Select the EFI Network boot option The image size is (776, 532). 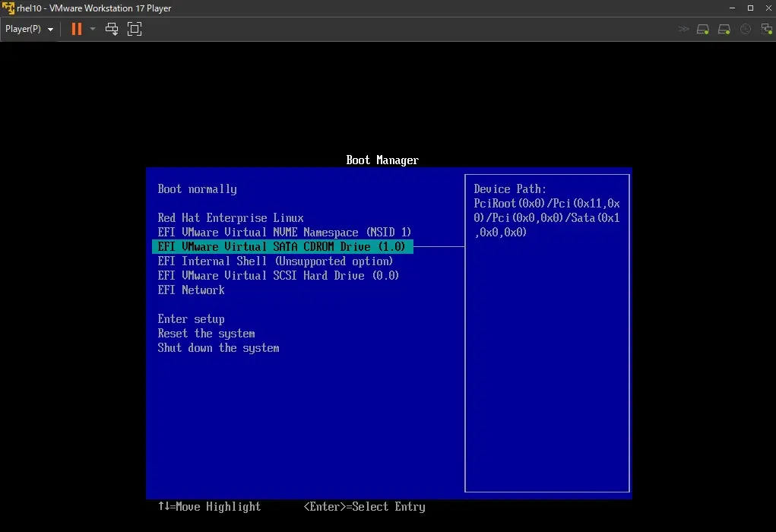click(191, 290)
